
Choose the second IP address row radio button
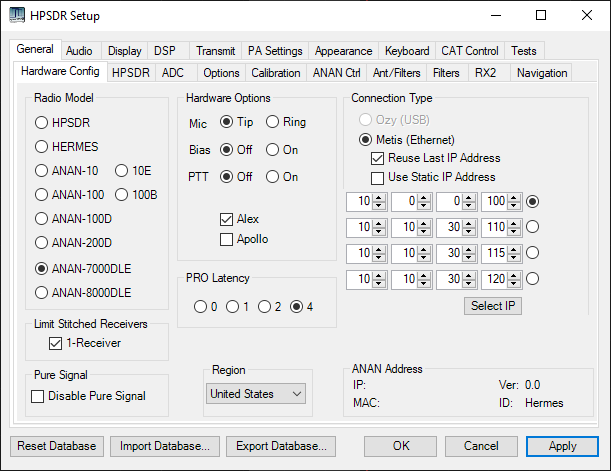pyautogui.click(x=533, y=227)
